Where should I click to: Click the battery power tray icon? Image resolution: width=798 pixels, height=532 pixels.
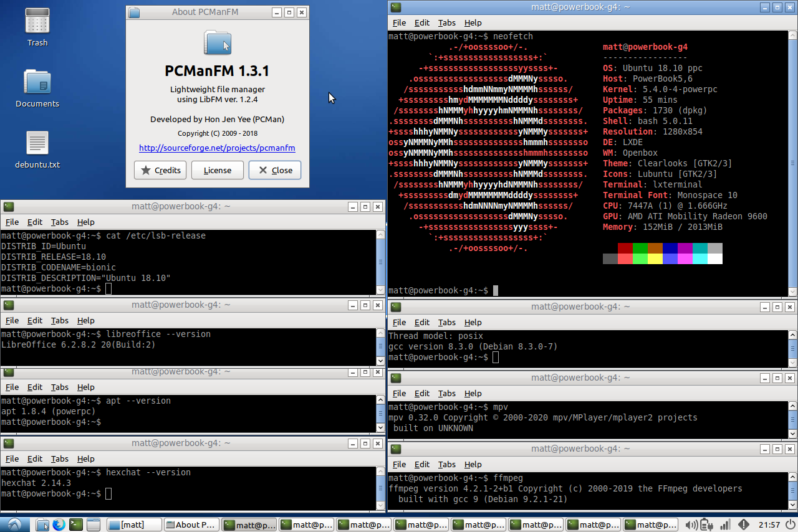pyautogui.click(x=706, y=525)
